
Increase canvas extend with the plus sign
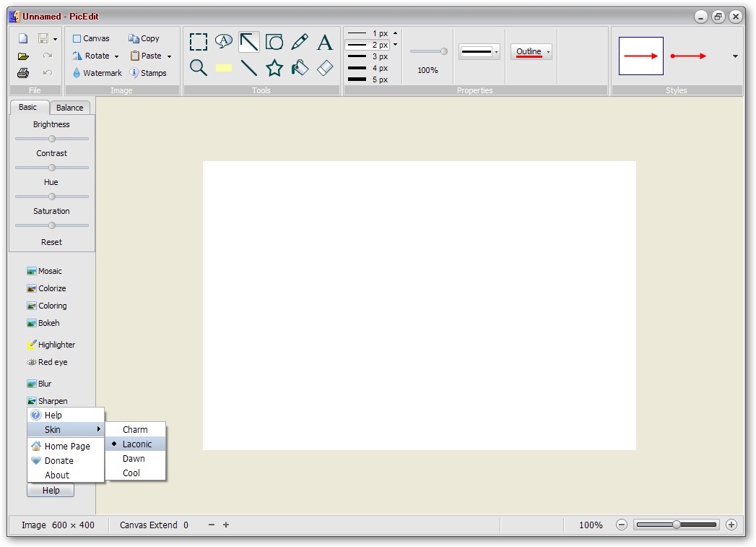pos(225,525)
